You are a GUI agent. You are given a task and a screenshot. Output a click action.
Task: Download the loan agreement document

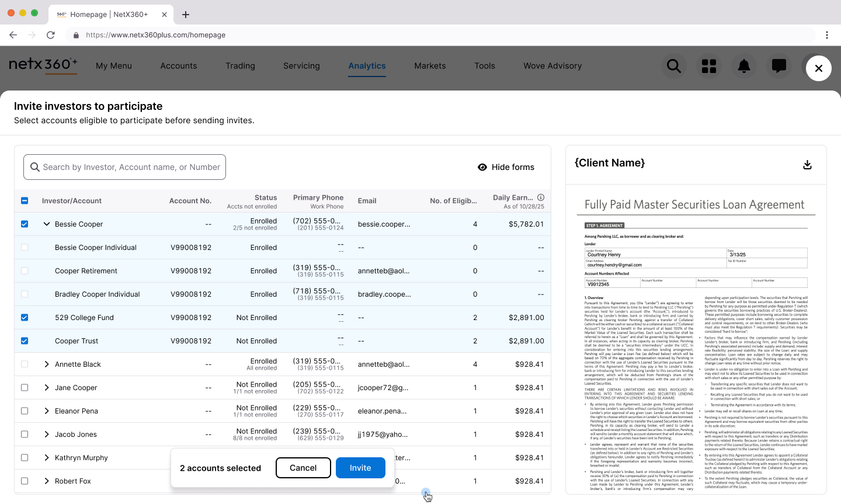point(808,165)
